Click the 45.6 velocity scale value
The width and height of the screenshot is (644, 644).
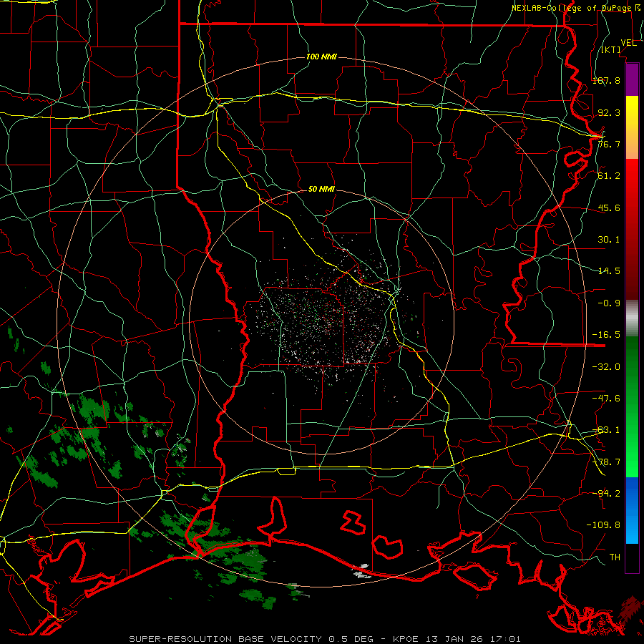pyautogui.click(x=609, y=208)
